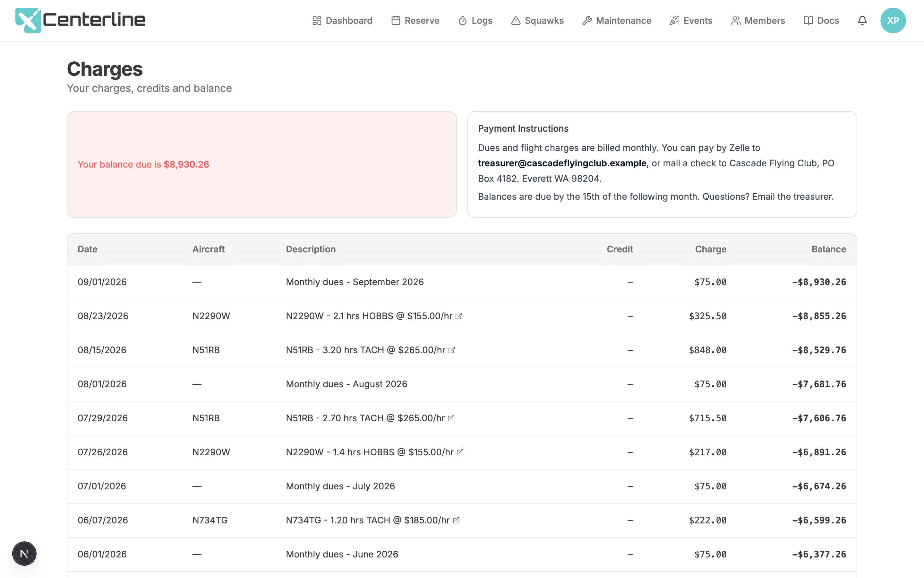Image resolution: width=924 pixels, height=578 pixels.
Task: Click the -$7,606.76 balance cell
Action: tap(819, 418)
